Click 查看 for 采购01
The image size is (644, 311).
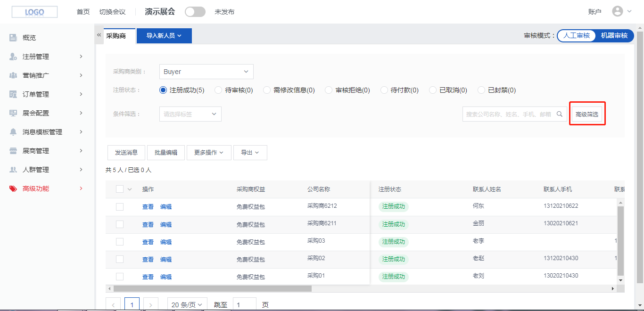(x=148, y=277)
